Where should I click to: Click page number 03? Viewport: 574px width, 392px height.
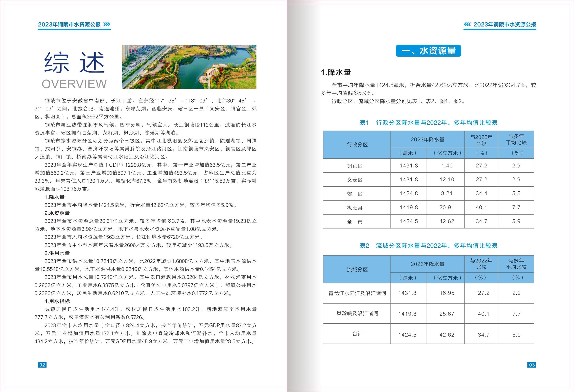[532, 365]
